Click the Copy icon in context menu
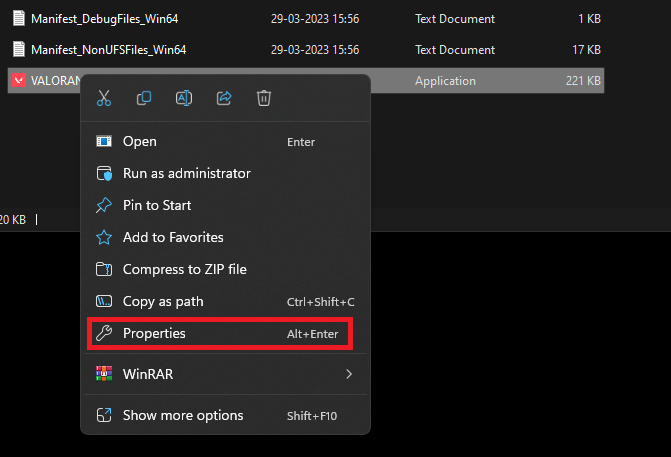 [x=144, y=98]
